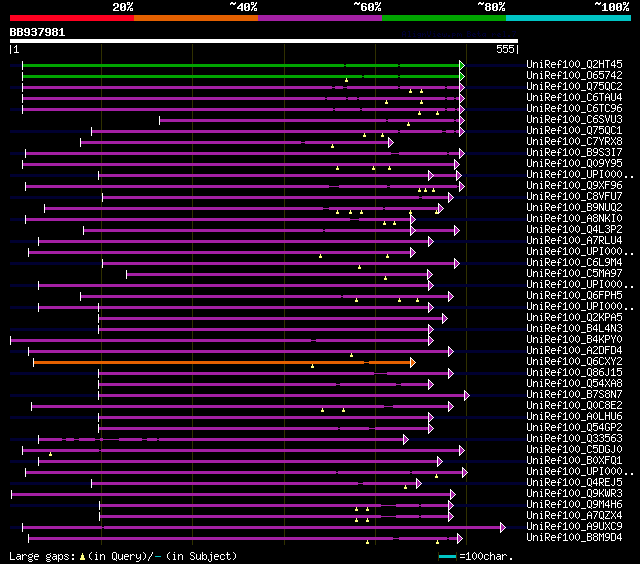The width and height of the screenshot is (640, 564).
Task: Select the label UniRef100_C5DGJ0
Action: [x=574, y=450]
